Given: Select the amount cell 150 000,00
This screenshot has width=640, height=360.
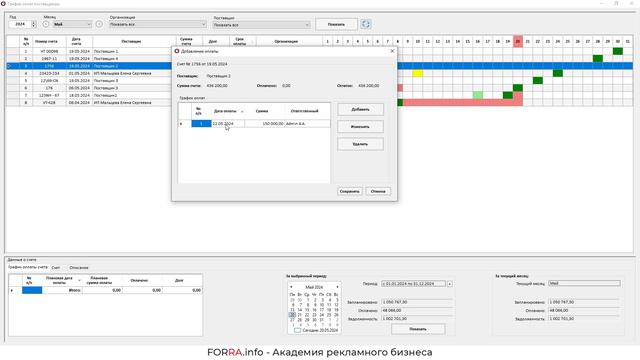Looking at the screenshot, I should pyautogui.click(x=264, y=123).
